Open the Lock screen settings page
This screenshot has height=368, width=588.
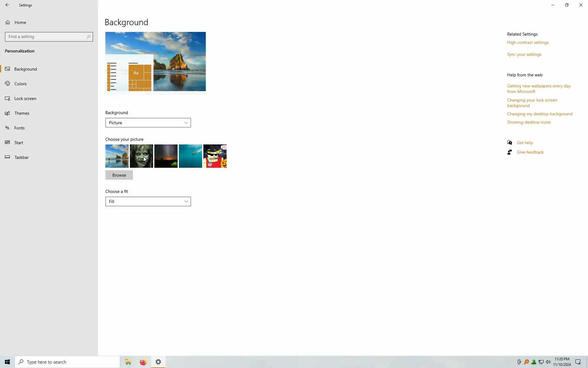pos(25,98)
